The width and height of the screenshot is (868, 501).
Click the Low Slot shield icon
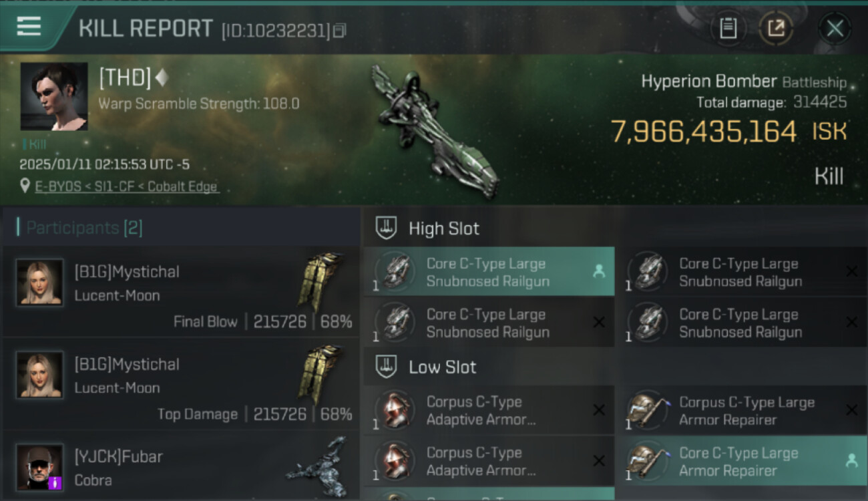[386, 366]
